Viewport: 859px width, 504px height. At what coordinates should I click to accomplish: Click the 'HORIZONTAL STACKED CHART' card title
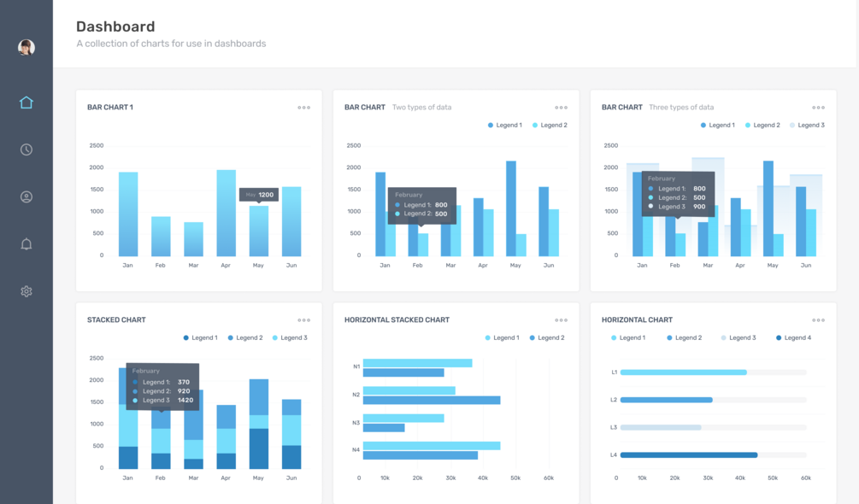click(x=397, y=319)
